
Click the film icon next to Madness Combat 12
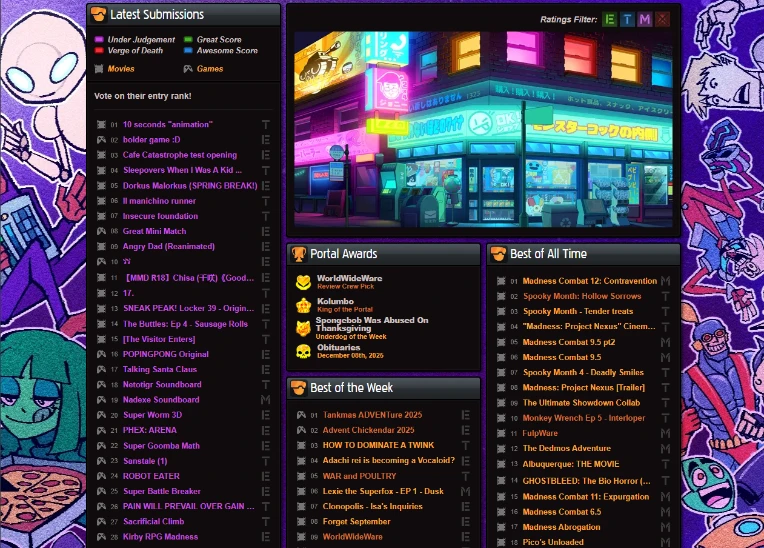pos(502,281)
